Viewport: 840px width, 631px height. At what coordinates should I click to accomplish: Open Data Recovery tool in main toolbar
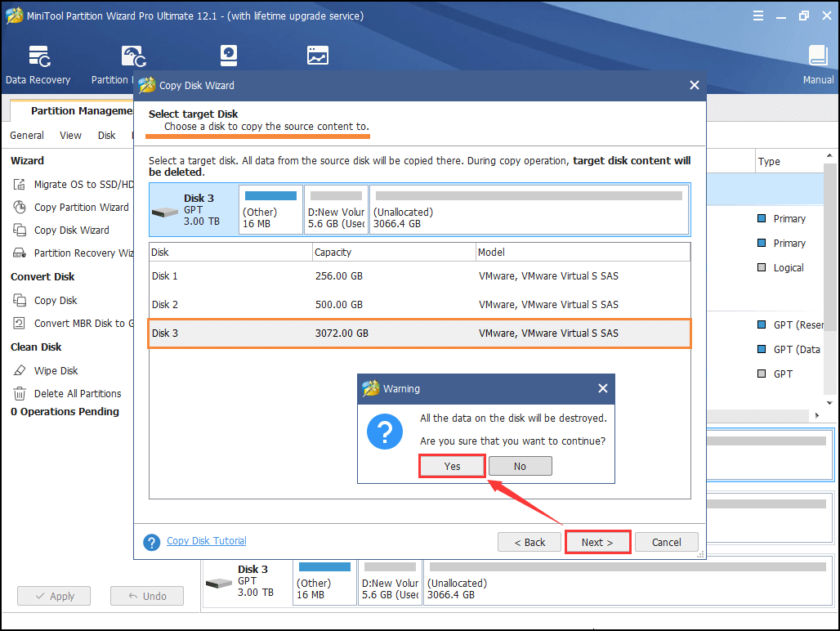(x=38, y=65)
